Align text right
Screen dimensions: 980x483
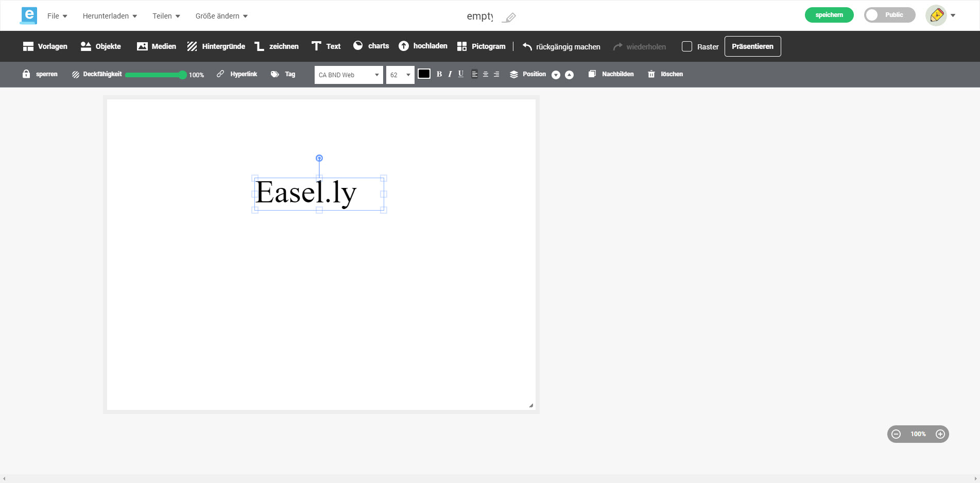(x=496, y=74)
